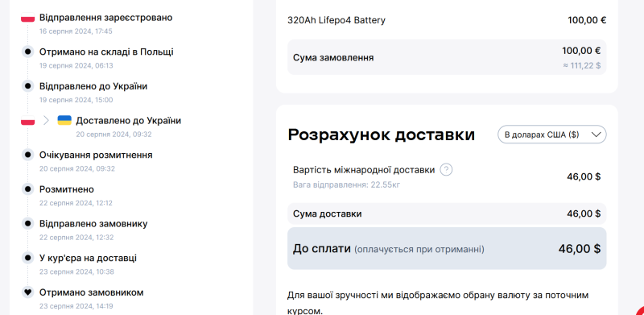Viewport: 644px width, 315px height.
Task: Click the date '16 серпня 2024, 17:45'
Action: pyautogui.click(x=76, y=31)
